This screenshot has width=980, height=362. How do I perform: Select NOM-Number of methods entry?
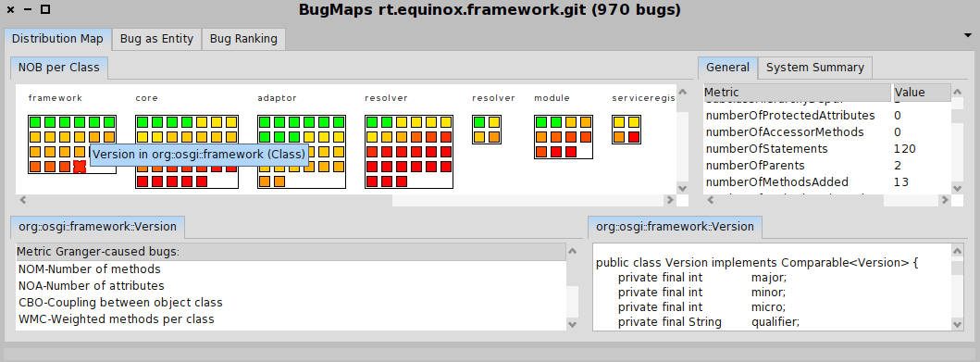(291, 269)
